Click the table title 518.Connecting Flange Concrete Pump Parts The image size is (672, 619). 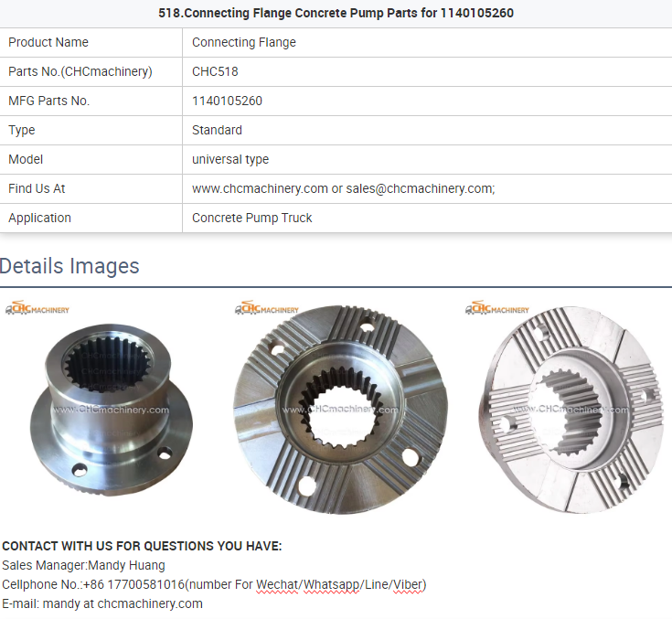click(x=336, y=13)
